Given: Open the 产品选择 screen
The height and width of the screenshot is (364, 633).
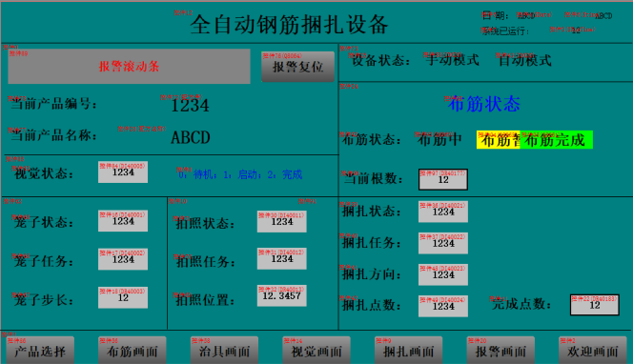Looking at the screenshot, I should click(x=40, y=351).
